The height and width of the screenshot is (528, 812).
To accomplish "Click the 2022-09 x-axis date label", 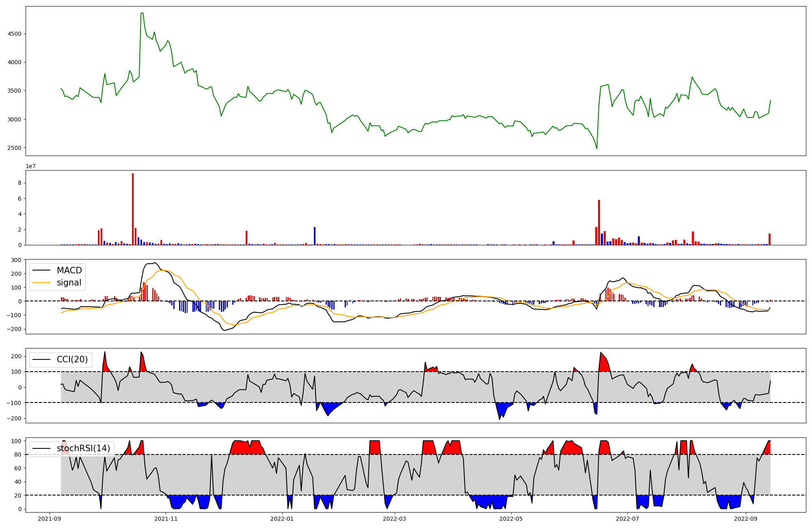I will point(746,519).
